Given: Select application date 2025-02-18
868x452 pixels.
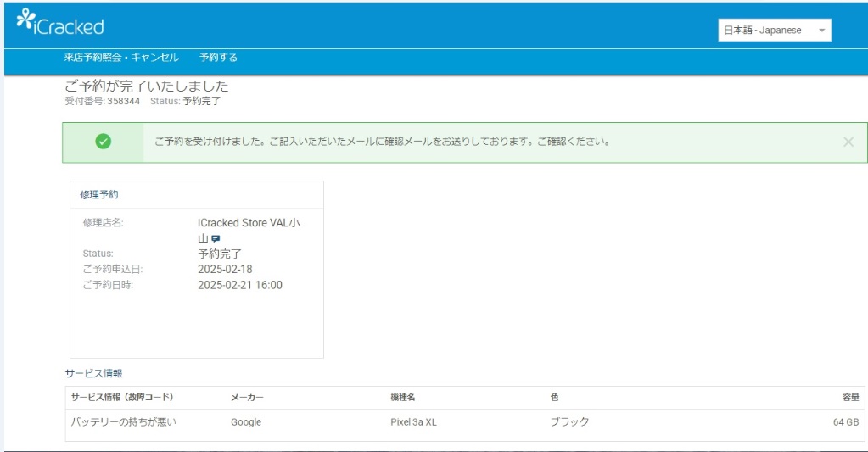Looking at the screenshot, I should 225,270.
